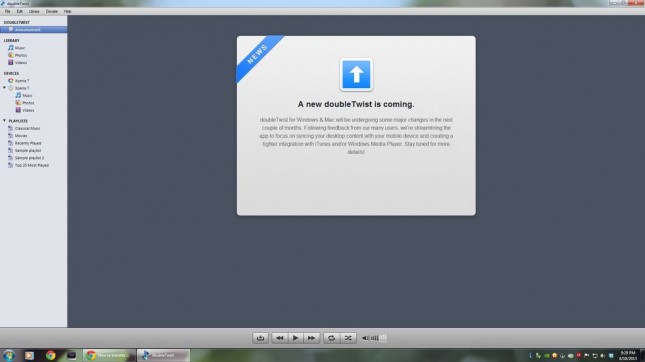This screenshot has width=645, height=362.
Task: Open the system tray volume icon
Action: click(x=603, y=355)
